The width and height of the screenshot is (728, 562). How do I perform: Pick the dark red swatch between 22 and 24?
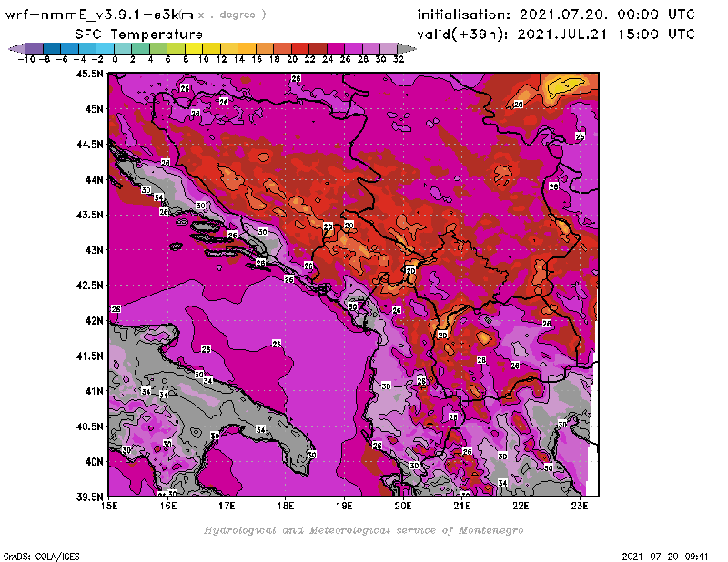click(318, 48)
